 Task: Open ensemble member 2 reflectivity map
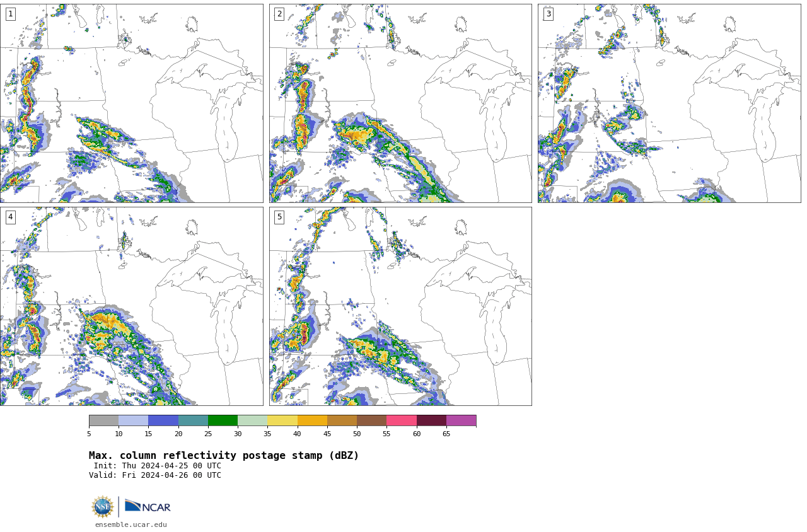coord(400,103)
